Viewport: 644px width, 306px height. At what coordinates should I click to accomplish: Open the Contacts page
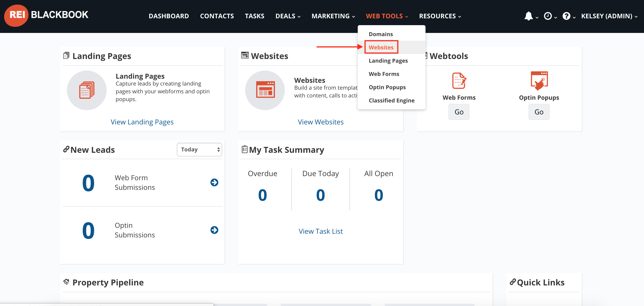click(217, 16)
